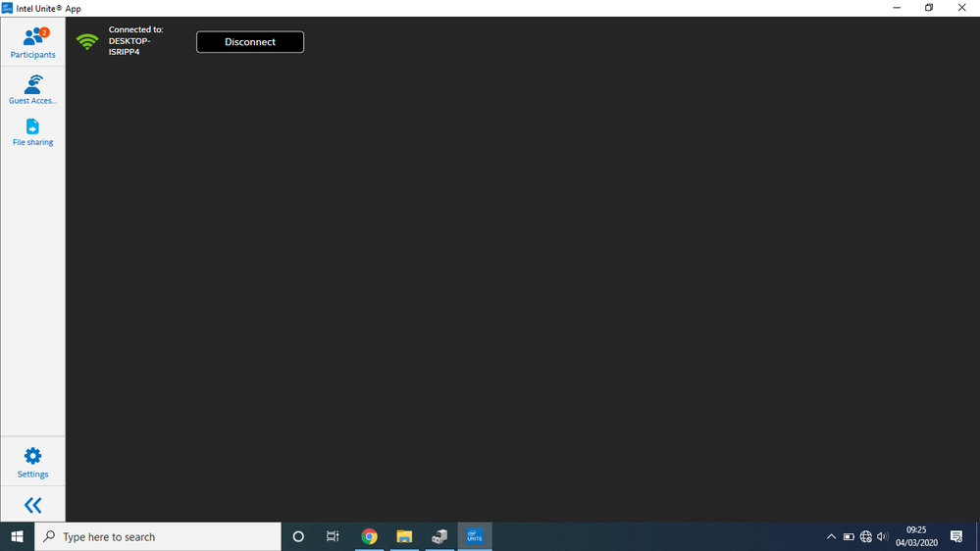980x551 pixels.
Task: Open the clock showing 09:25
Action: coord(916,536)
